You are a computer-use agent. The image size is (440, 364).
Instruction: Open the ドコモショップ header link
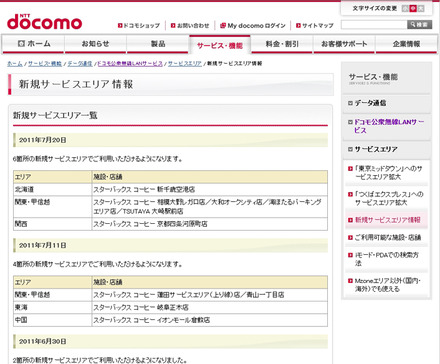[139, 25]
